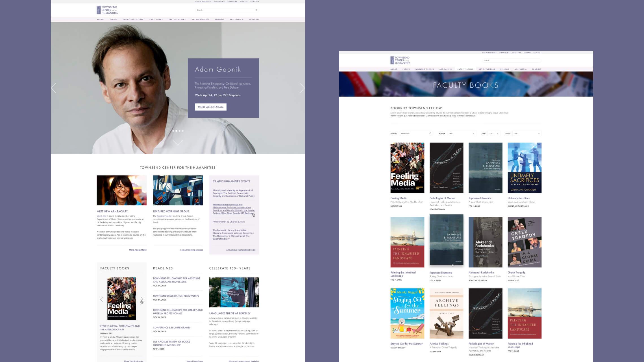Open the "Wintertime" by Charles L. Mee event

229,222
